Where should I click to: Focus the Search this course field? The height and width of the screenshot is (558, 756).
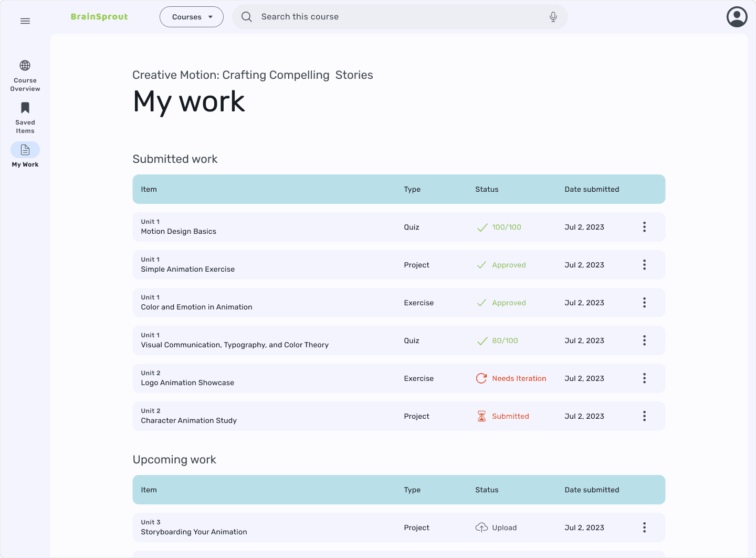coord(400,17)
